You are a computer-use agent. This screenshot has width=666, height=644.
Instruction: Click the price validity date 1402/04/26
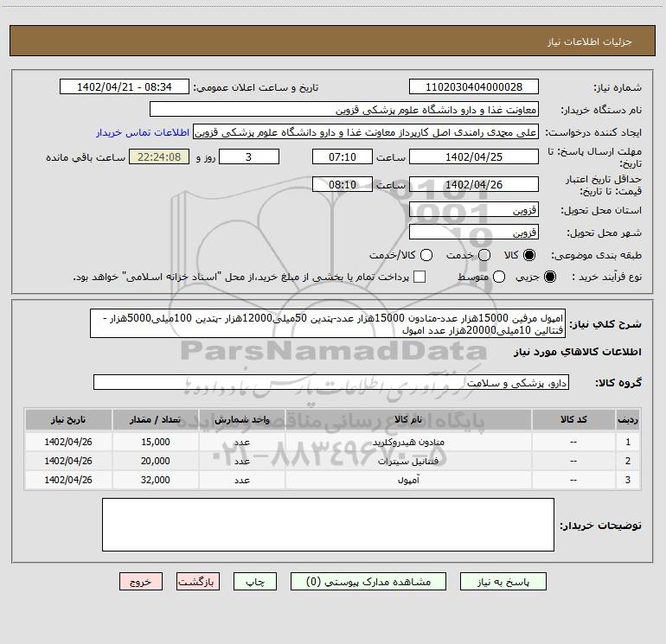tap(474, 184)
